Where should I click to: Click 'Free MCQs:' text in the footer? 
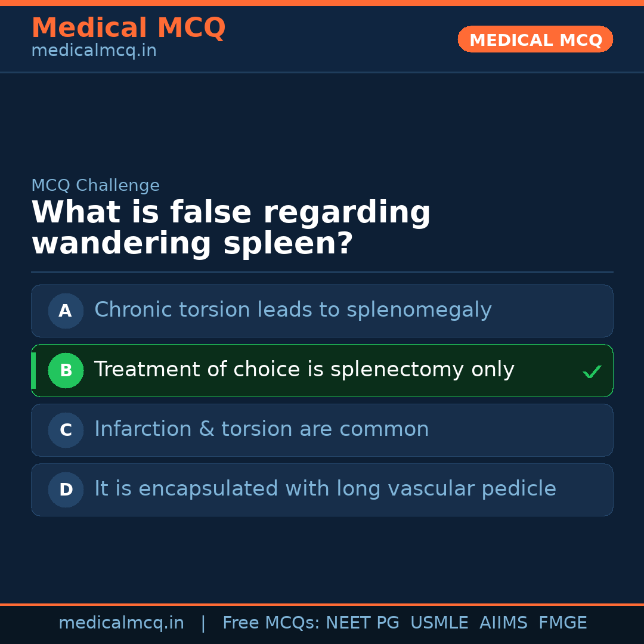271,623
